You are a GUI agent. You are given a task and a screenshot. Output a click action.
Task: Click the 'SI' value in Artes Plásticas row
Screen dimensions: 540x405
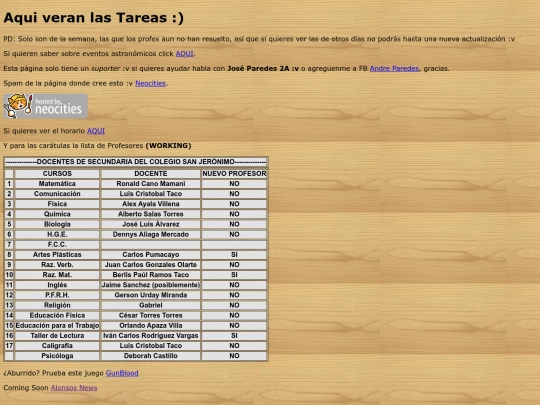234,255
